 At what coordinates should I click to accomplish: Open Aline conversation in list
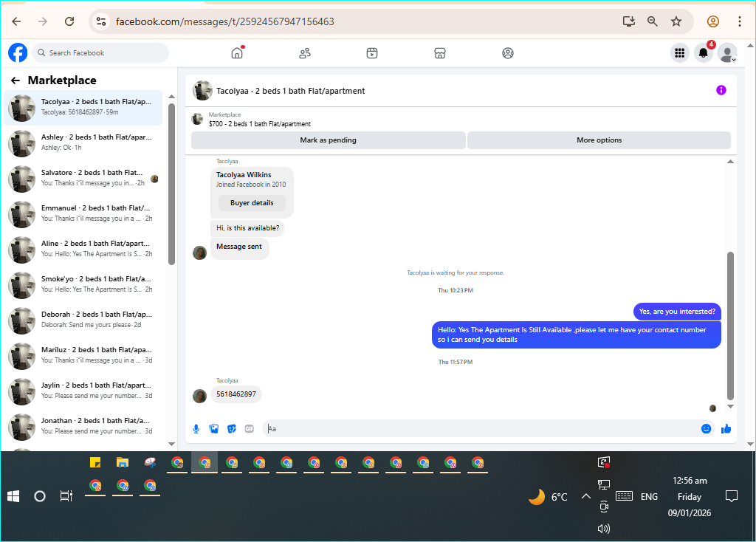(x=83, y=250)
